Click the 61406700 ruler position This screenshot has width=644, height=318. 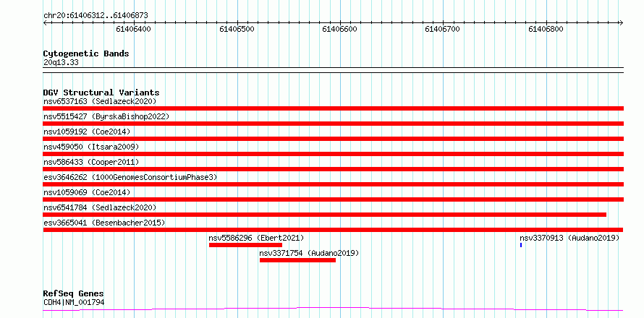(x=442, y=29)
